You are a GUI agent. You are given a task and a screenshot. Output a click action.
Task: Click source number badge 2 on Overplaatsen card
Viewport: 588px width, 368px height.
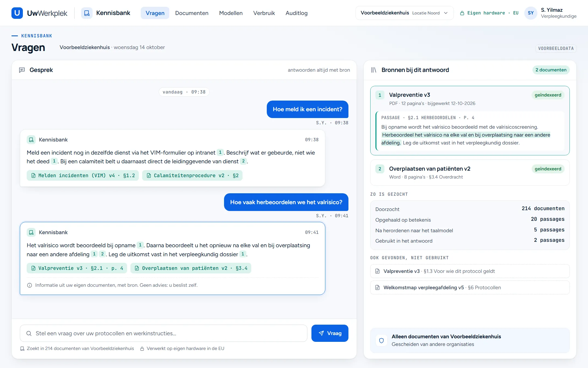[x=380, y=169]
